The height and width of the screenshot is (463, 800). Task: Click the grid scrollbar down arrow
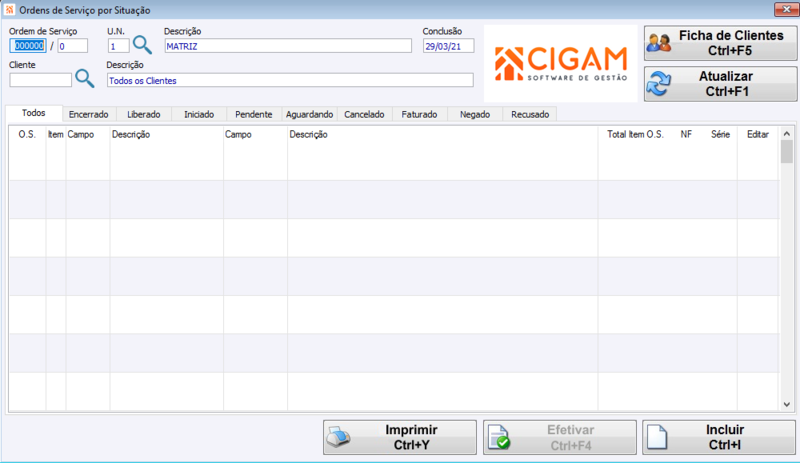click(787, 404)
